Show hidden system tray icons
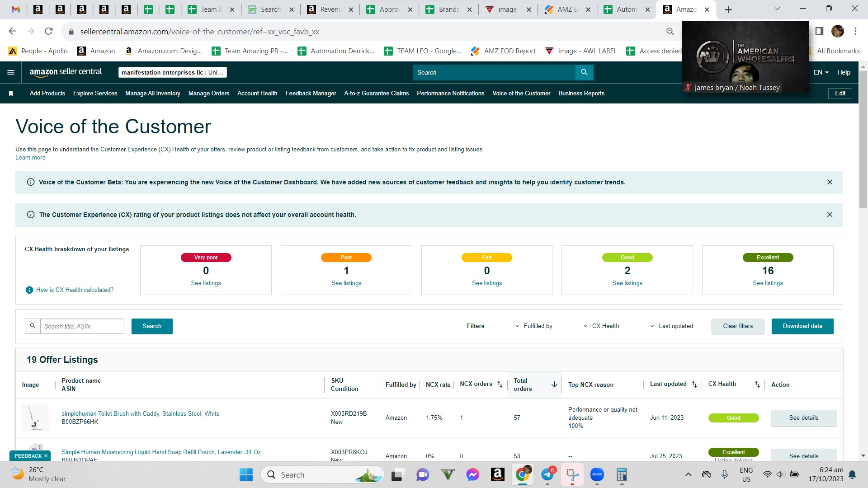Viewport: 868px width, 488px height. coord(688,474)
